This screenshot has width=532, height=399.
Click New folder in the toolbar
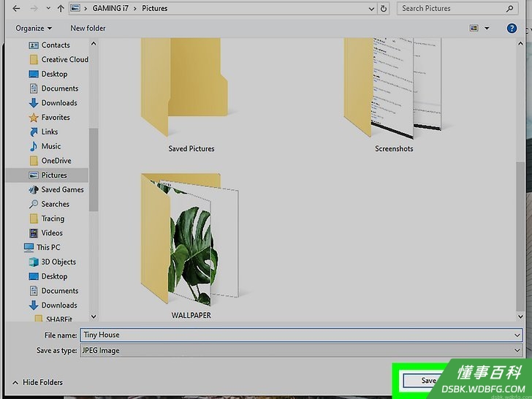(88, 28)
